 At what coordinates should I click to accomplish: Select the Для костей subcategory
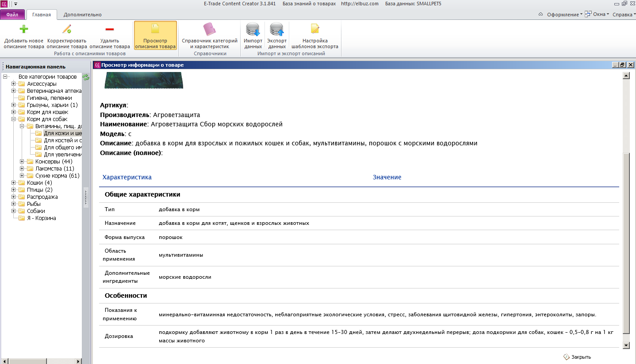pos(62,140)
